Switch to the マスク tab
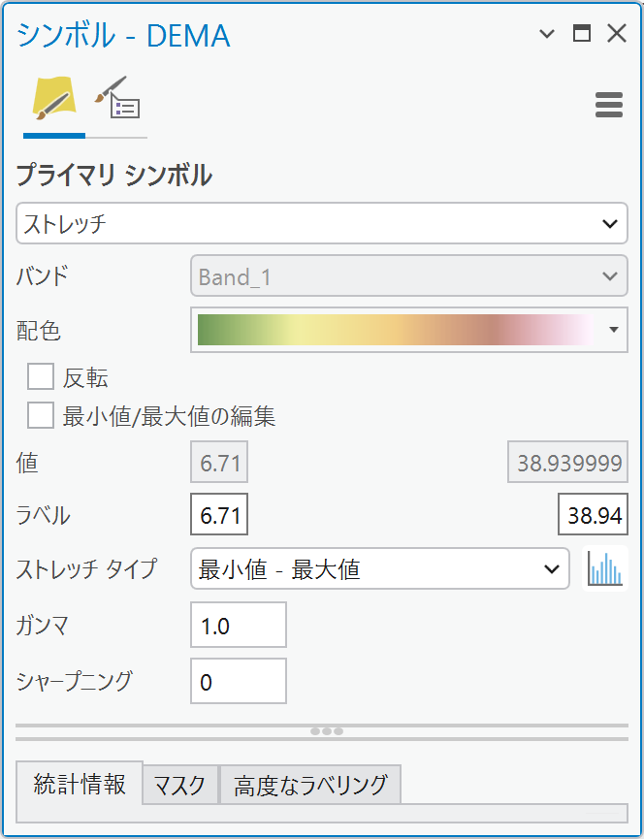Viewport: 644px width, 839px height. [180, 786]
